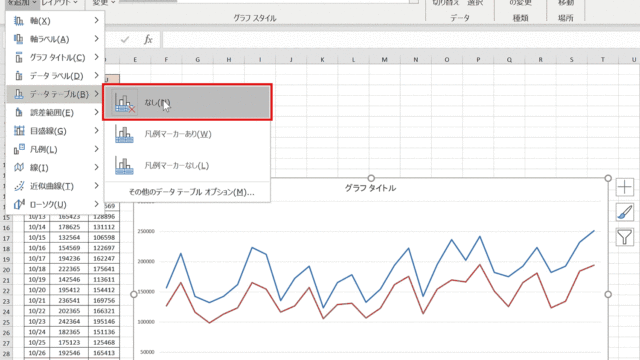This screenshot has height=360, width=640.
Task: Choose 凡例マーカーなし(L) data table icon
Action: (x=124, y=165)
